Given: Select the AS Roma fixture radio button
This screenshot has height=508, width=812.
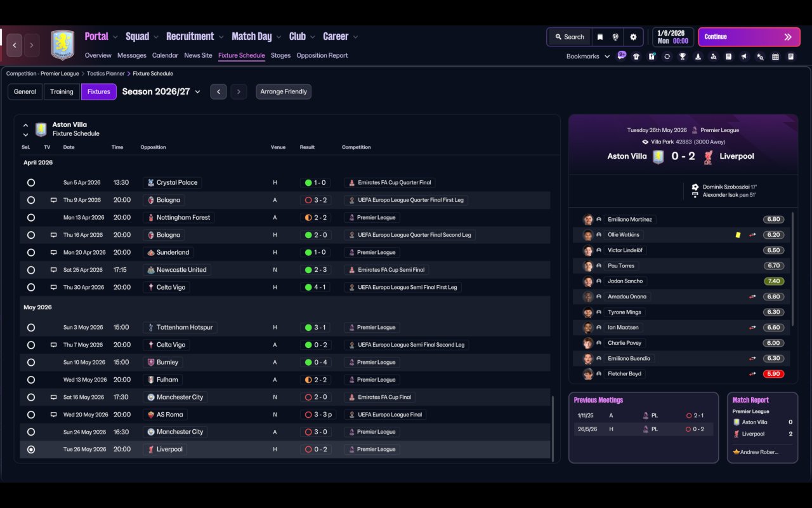Looking at the screenshot, I should tap(31, 415).
